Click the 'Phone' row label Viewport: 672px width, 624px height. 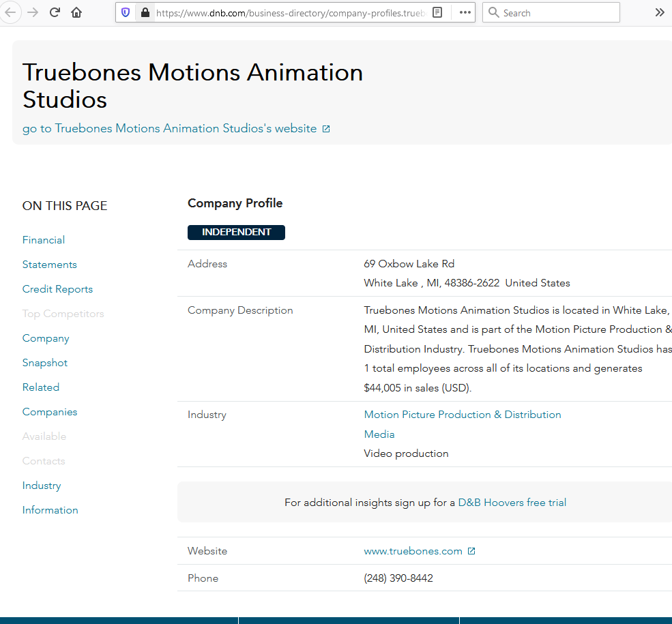pos(203,578)
